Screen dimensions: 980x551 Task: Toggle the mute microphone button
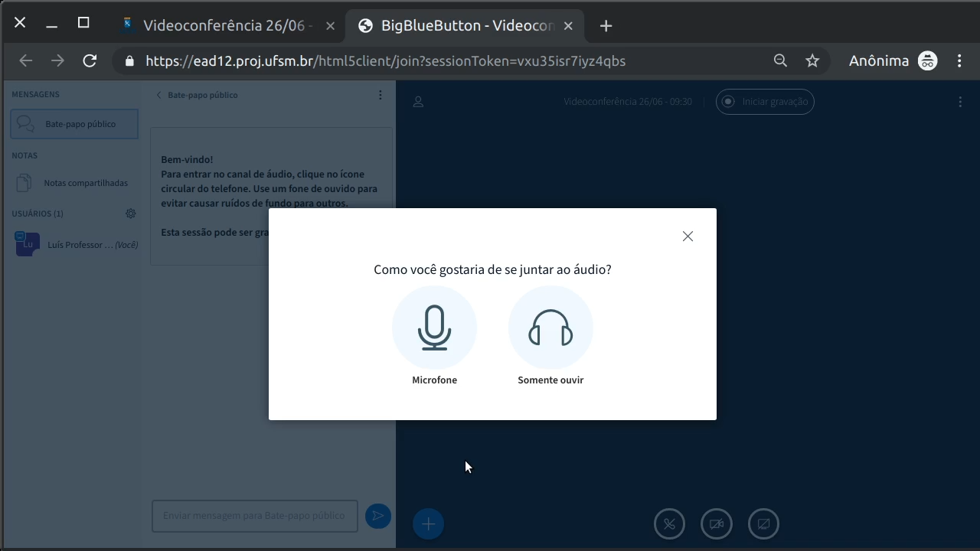(669, 524)
